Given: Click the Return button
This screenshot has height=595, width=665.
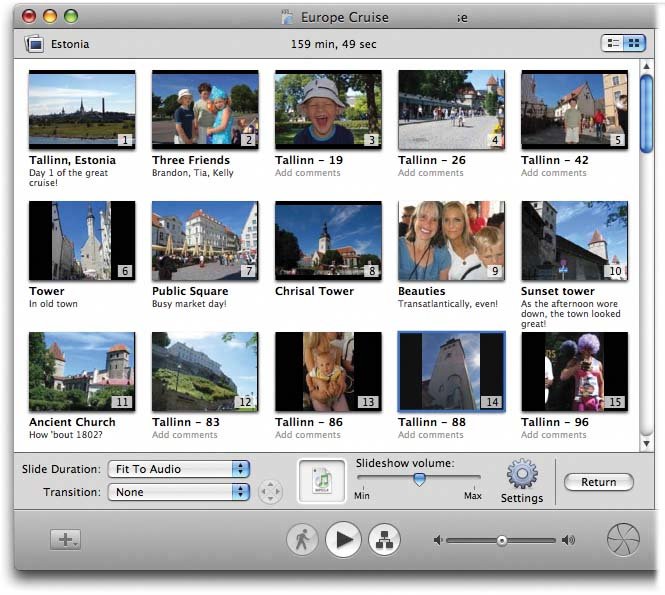Looking at the screenshot, I should [x=598, y=482].
